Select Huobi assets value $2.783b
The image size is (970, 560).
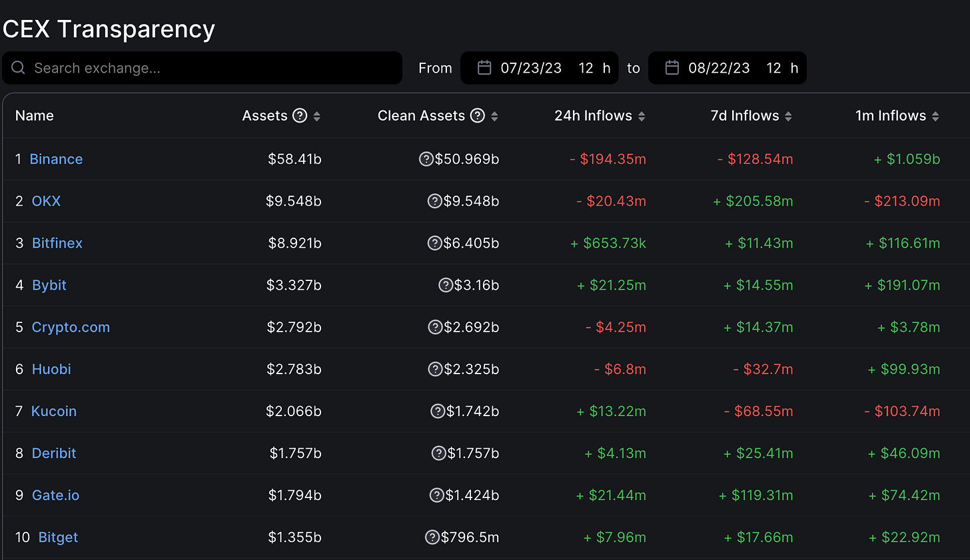294,369
